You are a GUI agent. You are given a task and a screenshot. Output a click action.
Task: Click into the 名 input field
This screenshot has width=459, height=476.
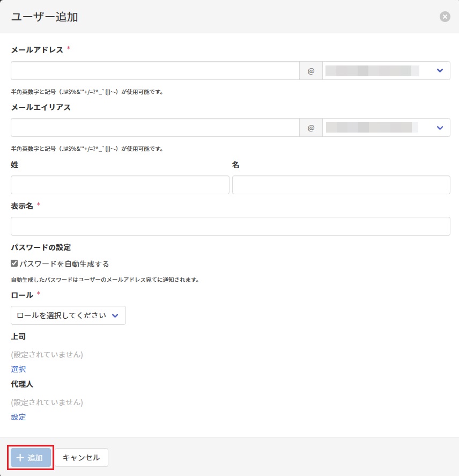pos(340,185)
